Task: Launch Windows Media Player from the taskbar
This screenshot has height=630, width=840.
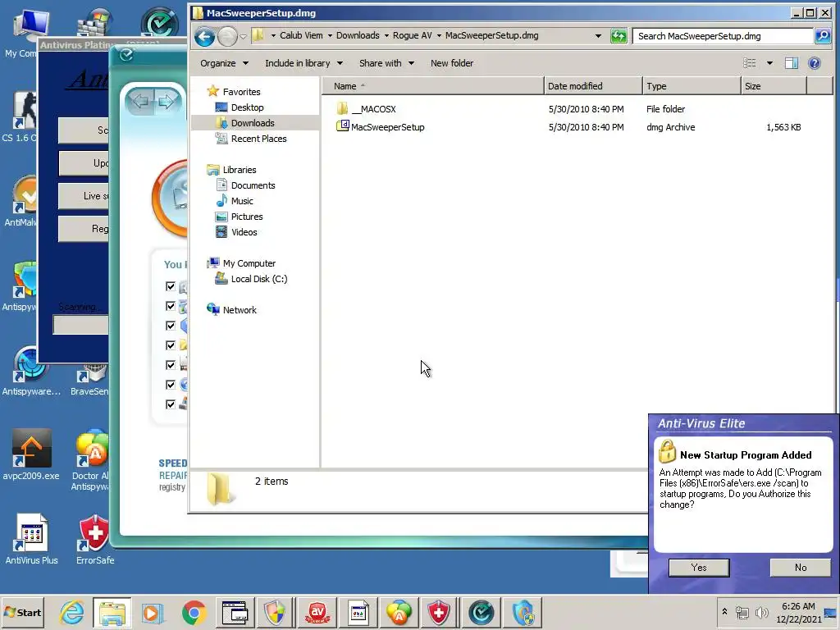Action: click(x=153, y=612)
